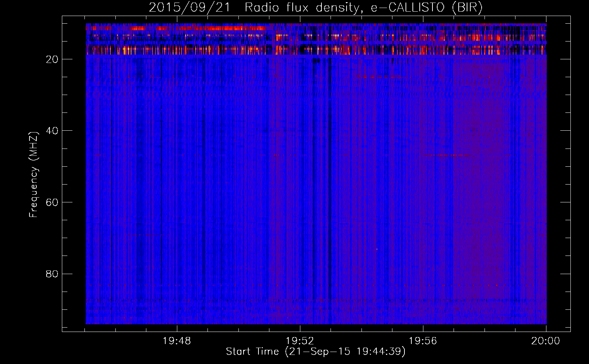Click the plot title "Radio flux density, e-CALLISTO (BIR)"

coord(364,8)
